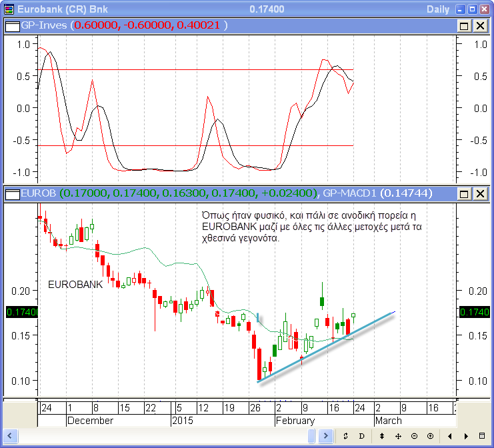Open the security list icon in the bottom toolbar
This screenshot has height=448, width=494.
click(482, 436)
